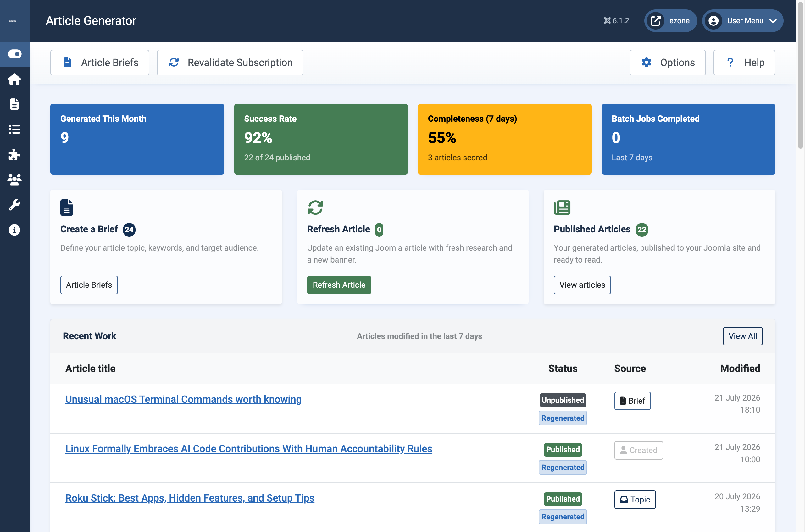Click Regenerated badge in macOS Terminal row
Image resolution: width=805 pixels, height=532 pixels.
[x=563, y=418]
